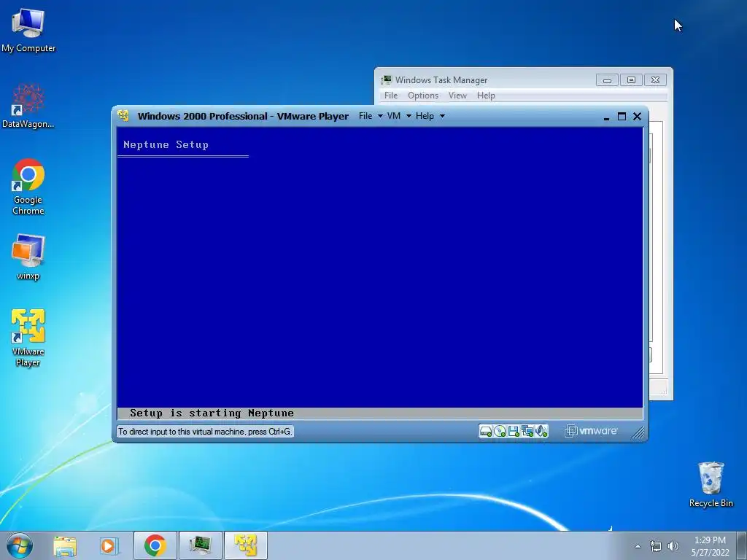Click the sound card device icon in VMware Player
Viewport: 747px width, 560px height.
(x=541, y=432)
